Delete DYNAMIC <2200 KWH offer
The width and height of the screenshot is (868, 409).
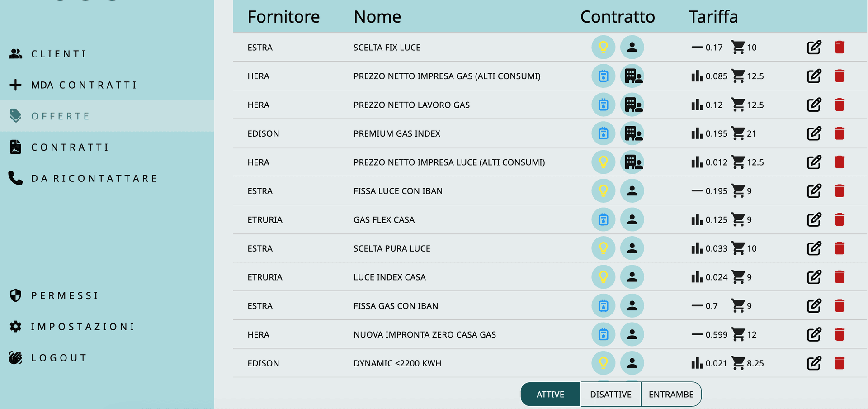pos(840,363)
